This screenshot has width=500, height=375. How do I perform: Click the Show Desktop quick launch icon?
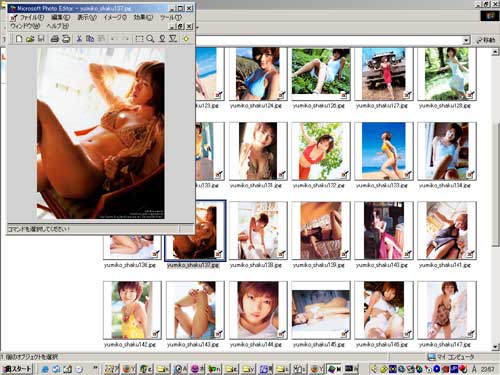(x=68, y=369)
